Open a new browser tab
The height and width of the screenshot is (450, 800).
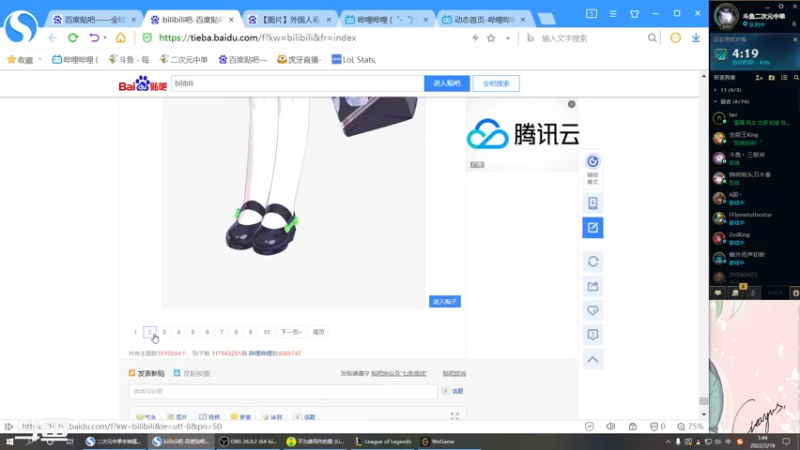tap(546, 19)
